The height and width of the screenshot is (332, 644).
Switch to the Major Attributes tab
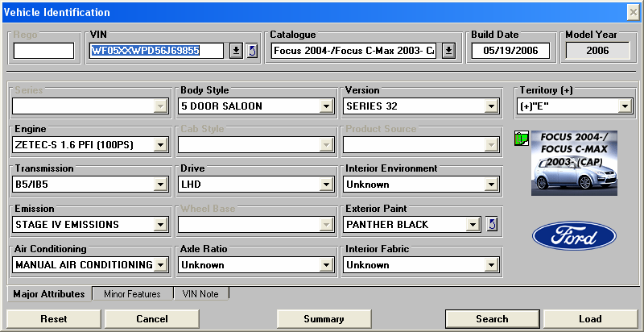coord(49,294)
